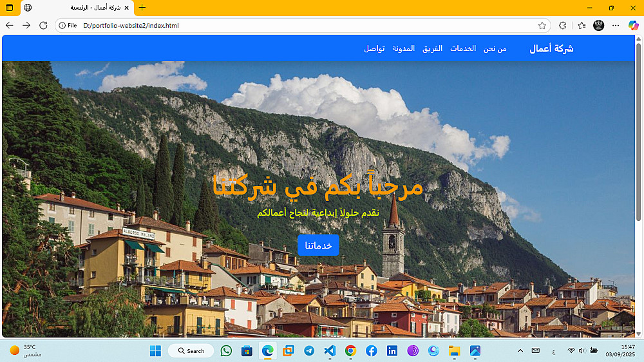This screenshot has height=362, width=644.
Task: Open the browser extensions icon
Action: point(563,26)
